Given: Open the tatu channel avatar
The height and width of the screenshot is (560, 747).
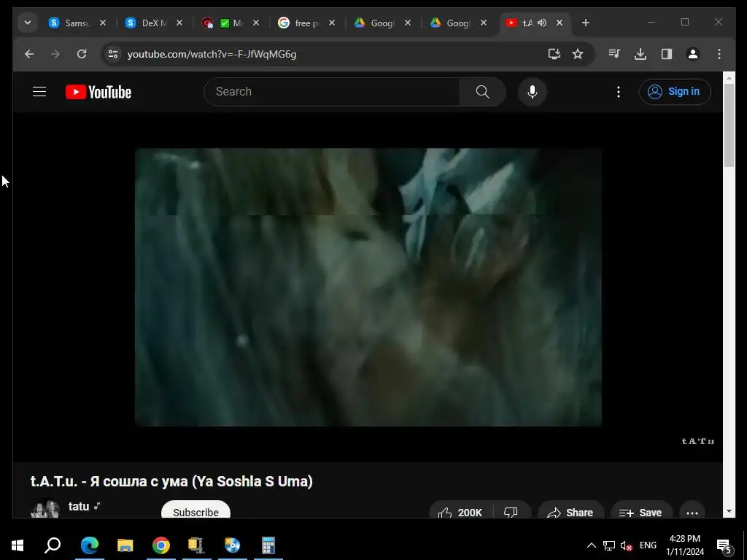Looking at the screenshot, I should tap(44, 508).
